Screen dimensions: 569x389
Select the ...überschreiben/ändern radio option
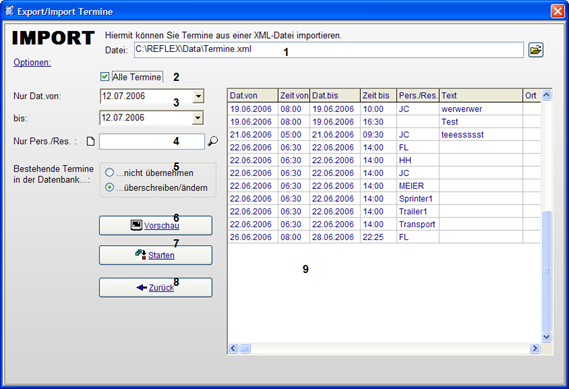tap(109, 188)
